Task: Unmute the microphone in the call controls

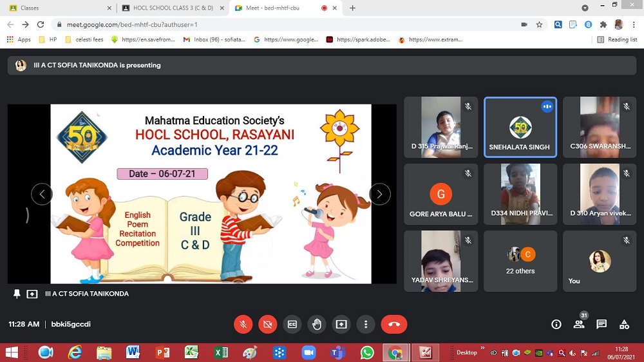Action: tap(243, 325)
